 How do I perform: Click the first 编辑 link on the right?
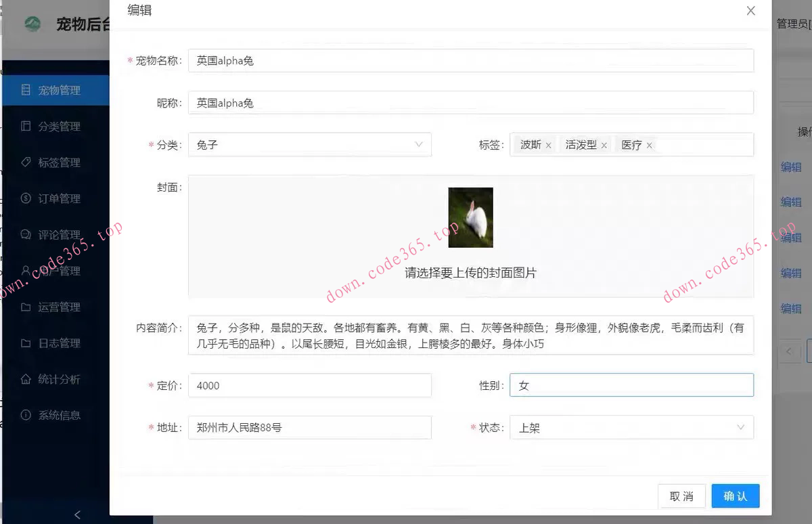point(792,167)
